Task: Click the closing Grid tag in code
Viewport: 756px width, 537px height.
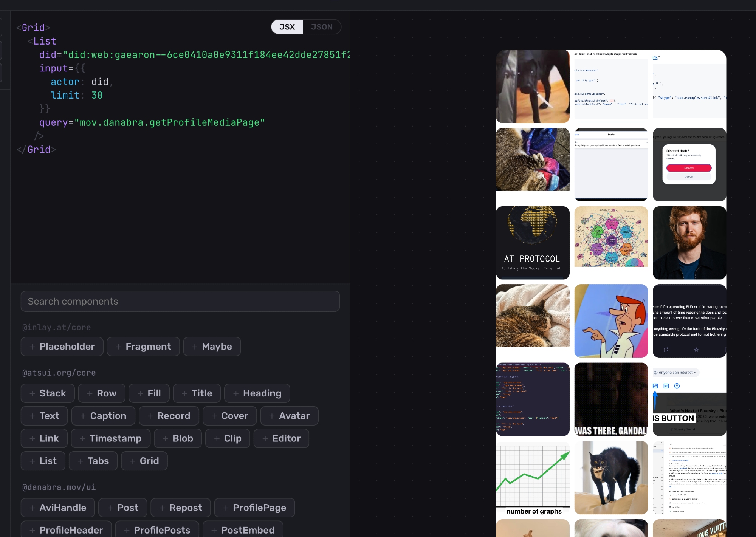Action: pyautogui.click(x=39, y=150)
